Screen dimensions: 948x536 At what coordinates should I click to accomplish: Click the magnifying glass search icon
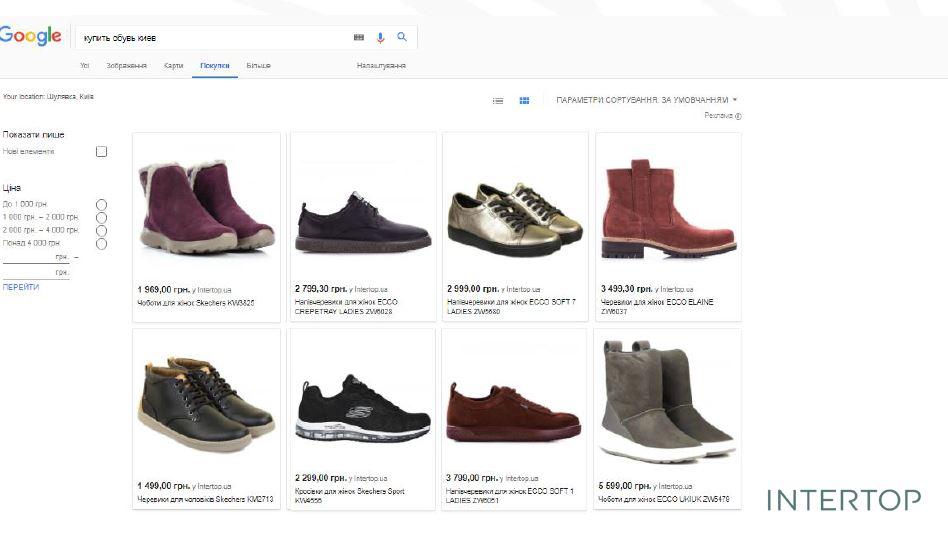click(402, 37)
